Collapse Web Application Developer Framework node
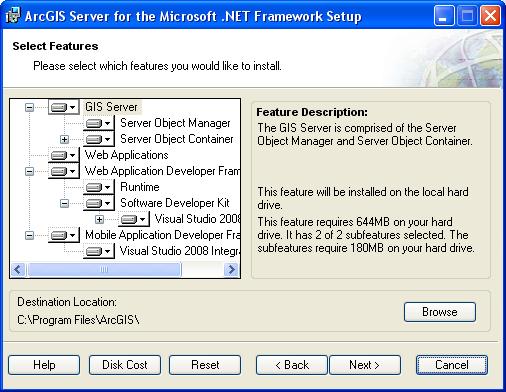This screenshot has width=506, height=392. [29, 171]
